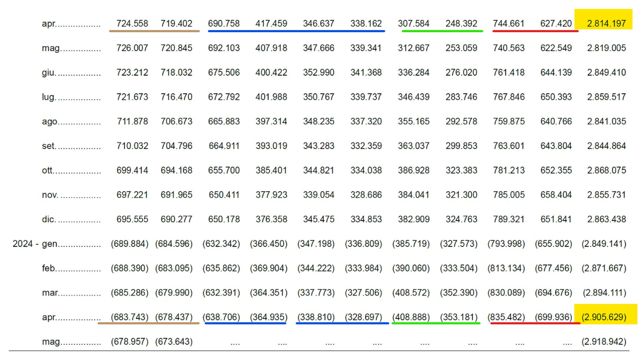Click the dic row value 789.321
The width and height of the screenshot is (644, 359).
coord(508,219)
